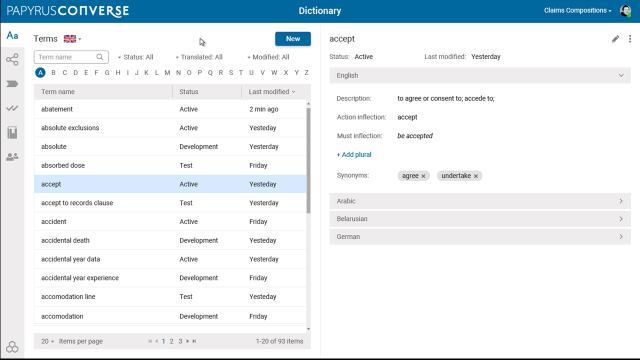
Task: Collapse the English section
Action: point(480,76)
